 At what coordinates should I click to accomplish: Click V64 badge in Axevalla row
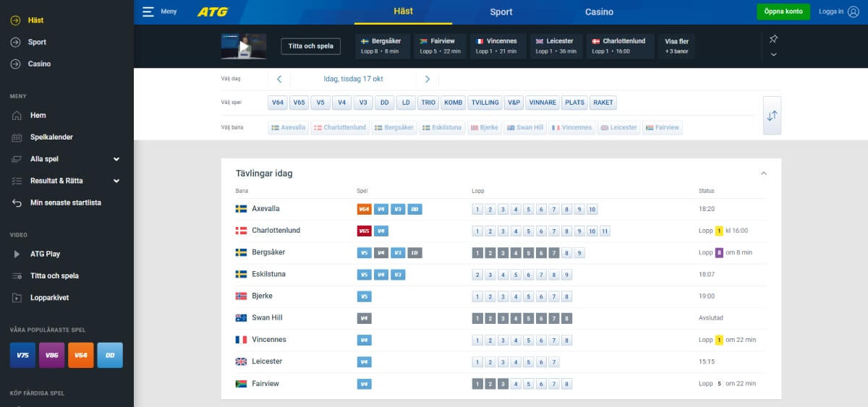tap(365, 210)
